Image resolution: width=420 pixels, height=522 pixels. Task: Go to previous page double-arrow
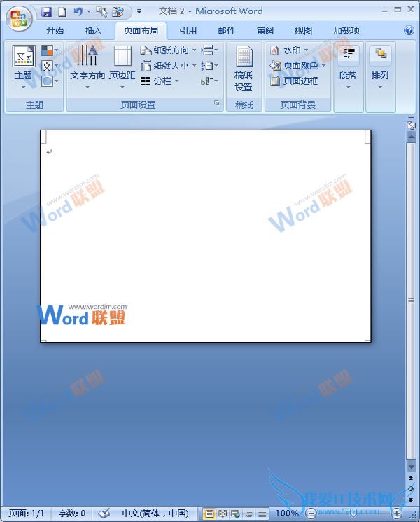[411, 478]
